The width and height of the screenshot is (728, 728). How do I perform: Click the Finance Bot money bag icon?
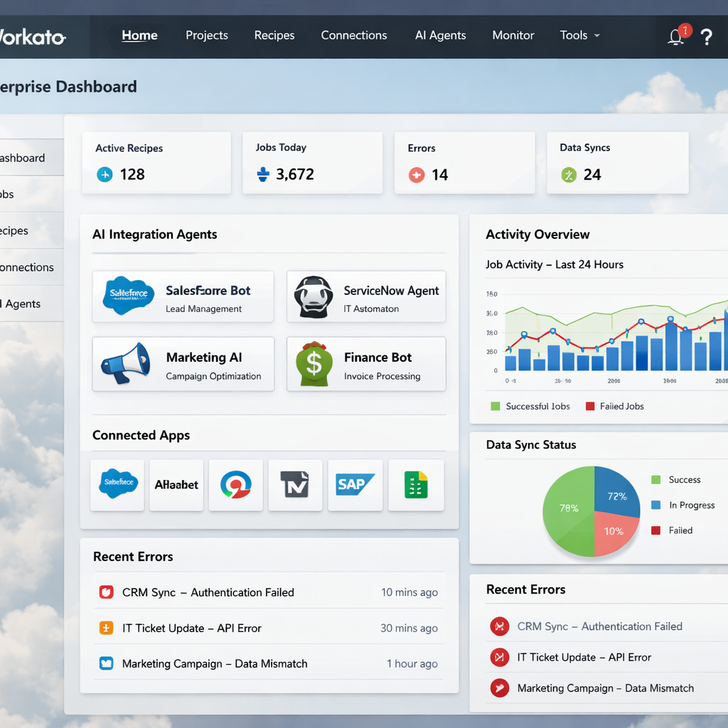click(314, 364)
